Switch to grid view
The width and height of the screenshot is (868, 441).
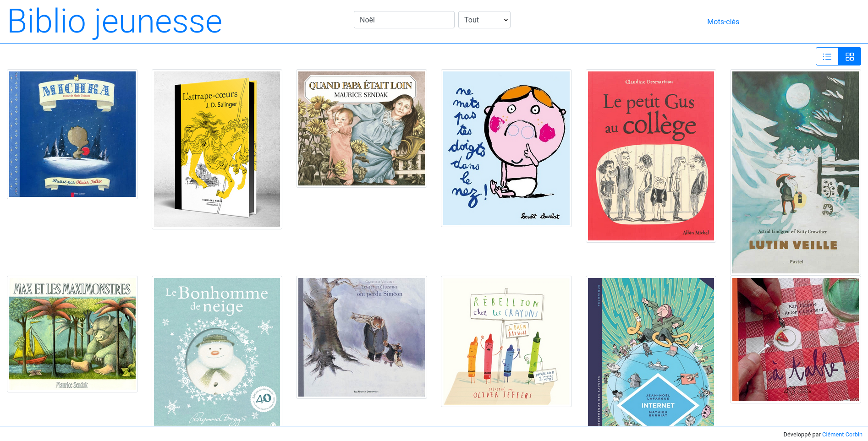coord(850,56)
